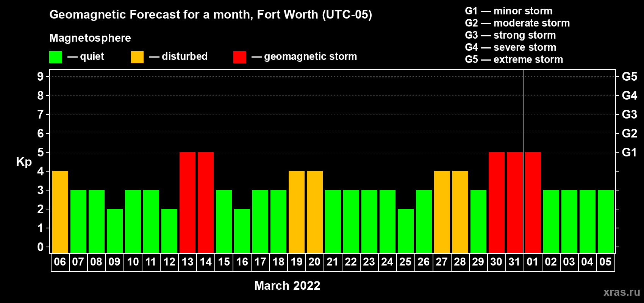Click the G5 storm level label

629,77
